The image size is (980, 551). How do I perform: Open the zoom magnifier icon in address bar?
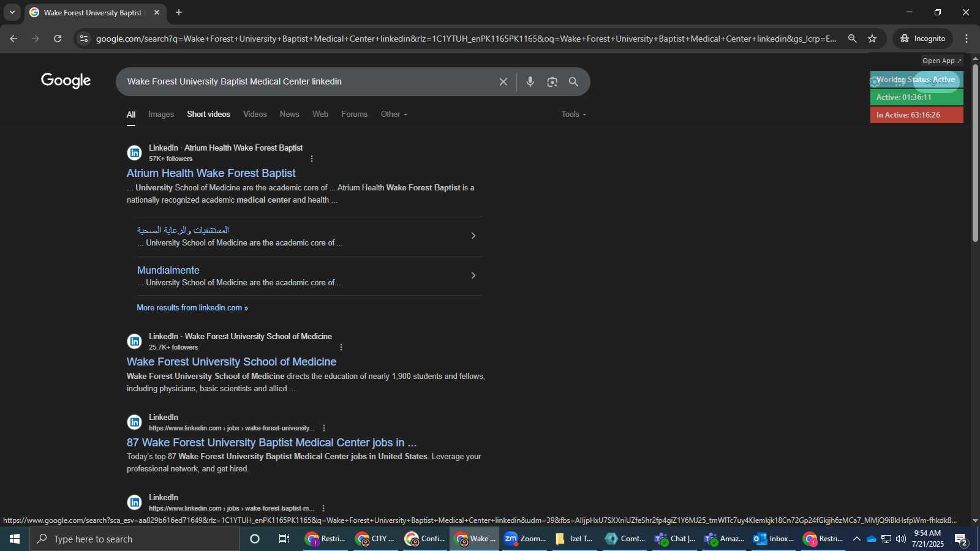tap(852, 39)
